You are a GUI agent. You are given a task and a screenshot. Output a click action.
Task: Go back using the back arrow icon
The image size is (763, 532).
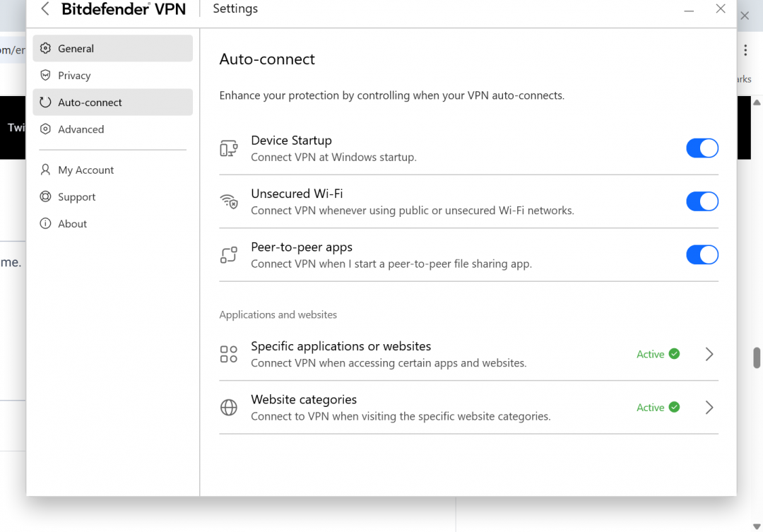tap(45, 8)
